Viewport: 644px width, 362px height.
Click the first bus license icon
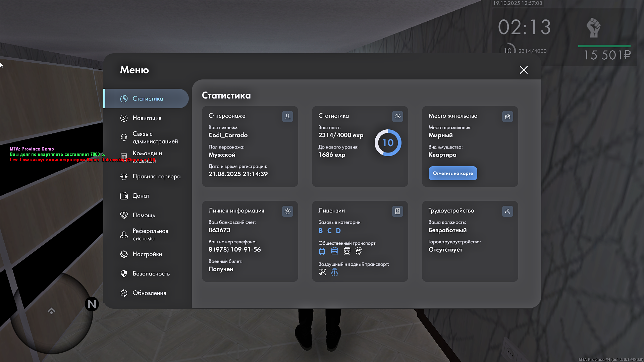[322, 251]
